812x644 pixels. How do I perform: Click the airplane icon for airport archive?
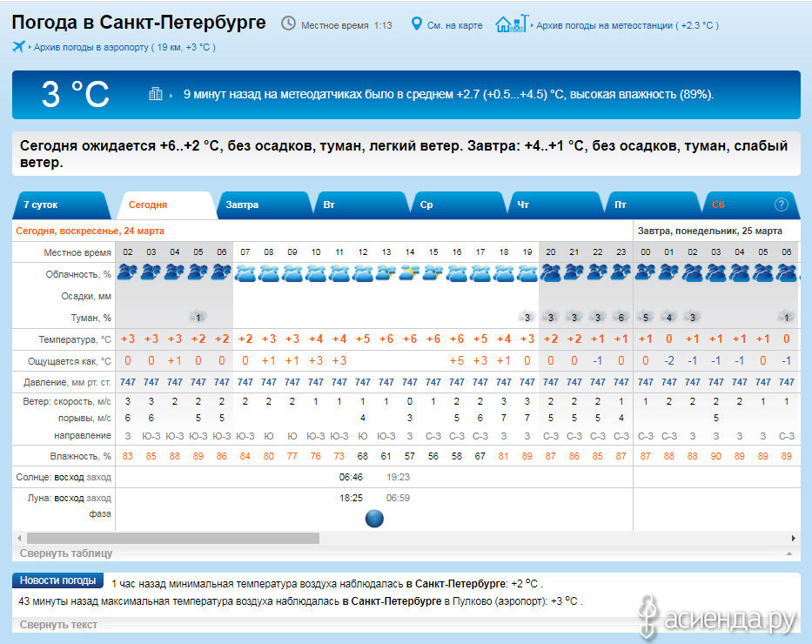(x=18, y=47)
